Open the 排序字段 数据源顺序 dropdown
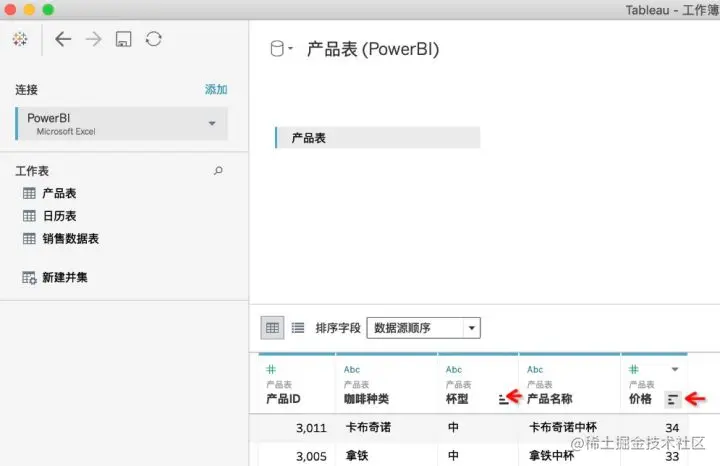The image size is (720, 466). tap(423, 328)
